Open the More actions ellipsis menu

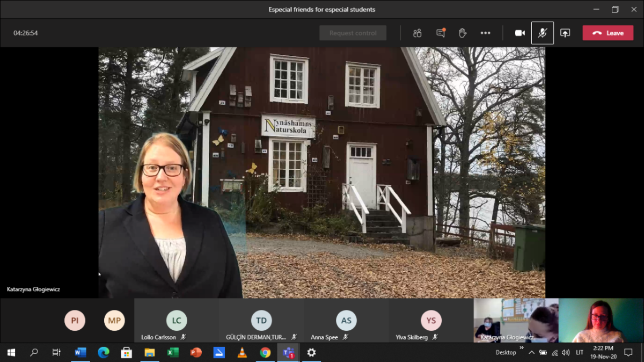485,33
